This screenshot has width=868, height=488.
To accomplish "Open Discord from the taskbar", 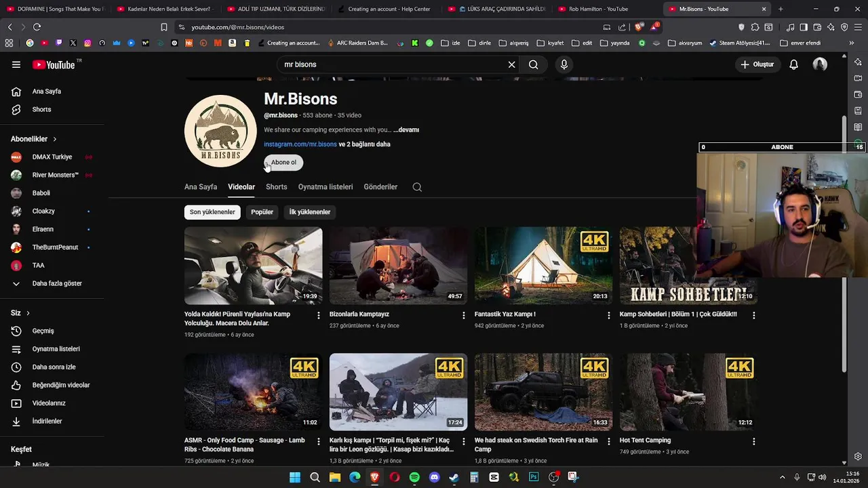I will point(434,477).
